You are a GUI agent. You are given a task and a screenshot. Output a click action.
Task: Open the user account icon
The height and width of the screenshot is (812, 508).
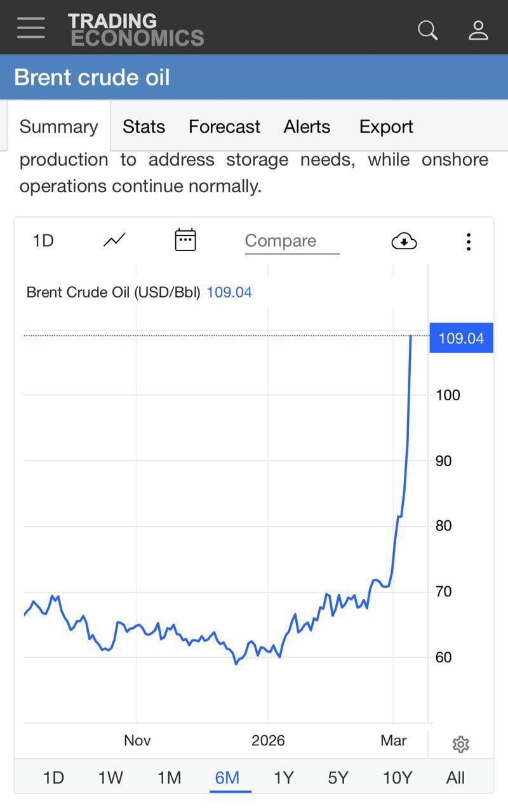click(478, 30)
